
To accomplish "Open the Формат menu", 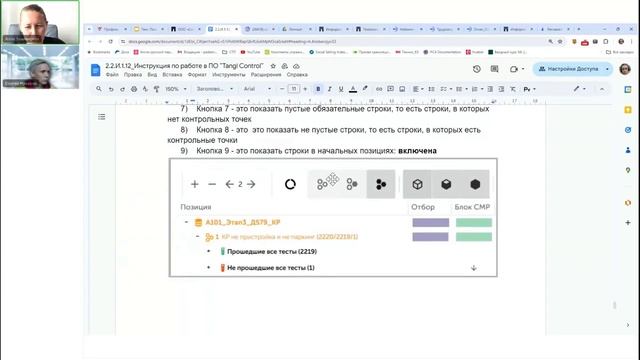I will click(197, 75).
